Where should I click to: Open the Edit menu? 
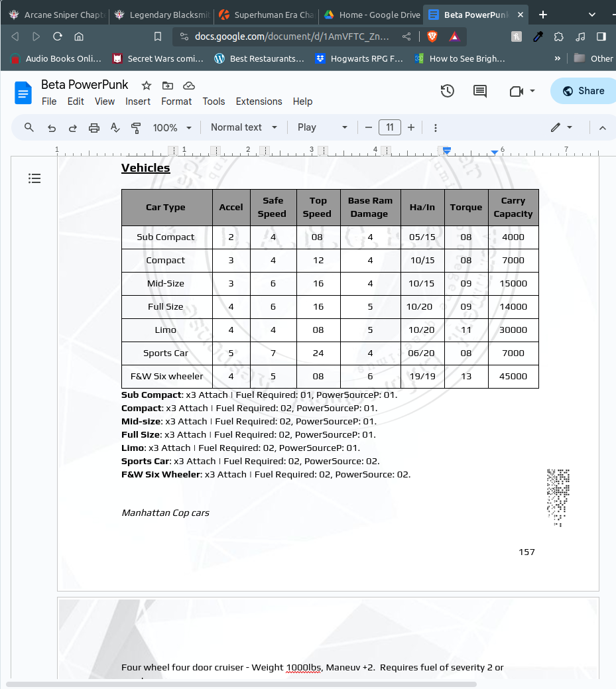(x=76, y=101)
